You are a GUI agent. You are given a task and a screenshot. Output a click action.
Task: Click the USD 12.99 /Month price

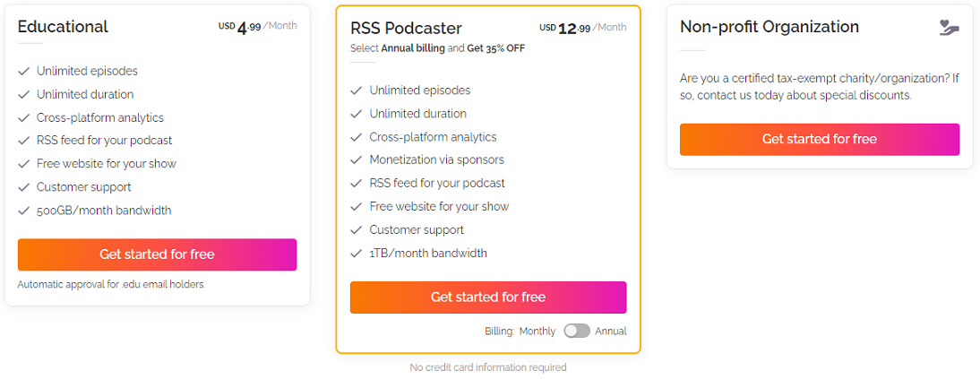582,28
